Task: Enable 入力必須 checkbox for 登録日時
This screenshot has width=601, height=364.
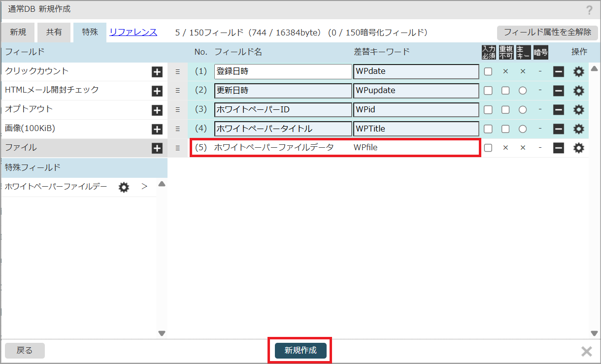Action: (x=488, y=71)
